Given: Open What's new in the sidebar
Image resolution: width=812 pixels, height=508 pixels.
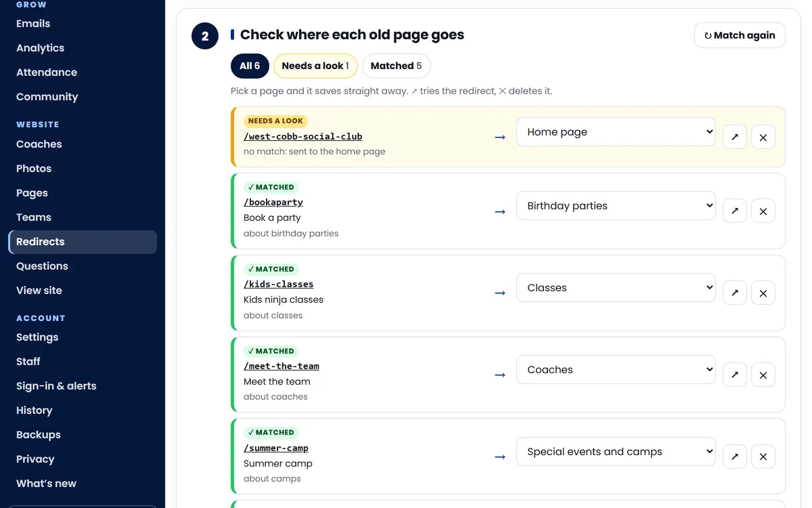Looking at the screenshot, I should 83,484.
